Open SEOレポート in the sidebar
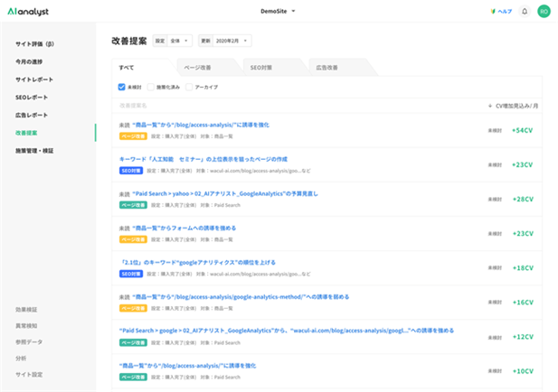This screenshot has height=392, width=558. coord(32,98)
